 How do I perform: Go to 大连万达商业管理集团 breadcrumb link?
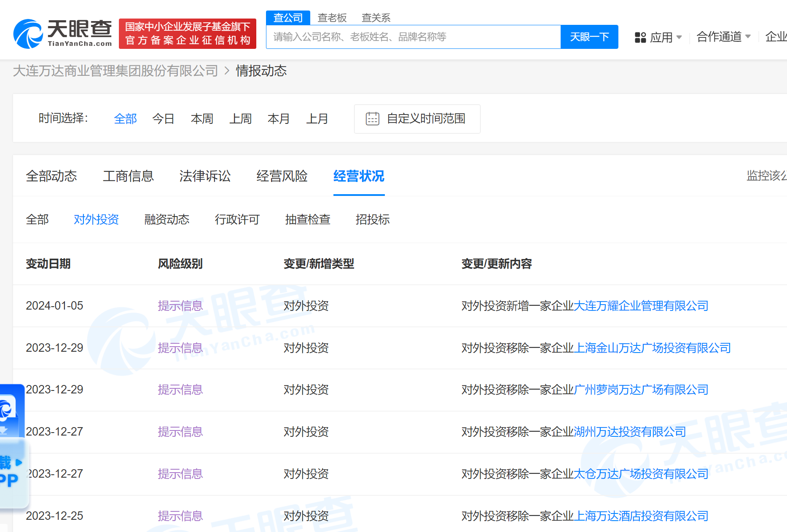tap(115, 71)
